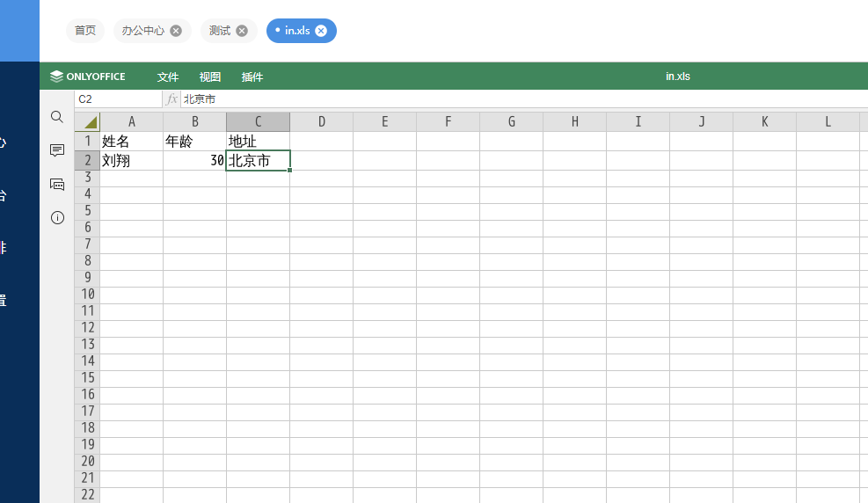Image resolution: width=868 pixels, height=503 pixels.
Task: Select cell containing 年龄
Action: coord(195,141)
